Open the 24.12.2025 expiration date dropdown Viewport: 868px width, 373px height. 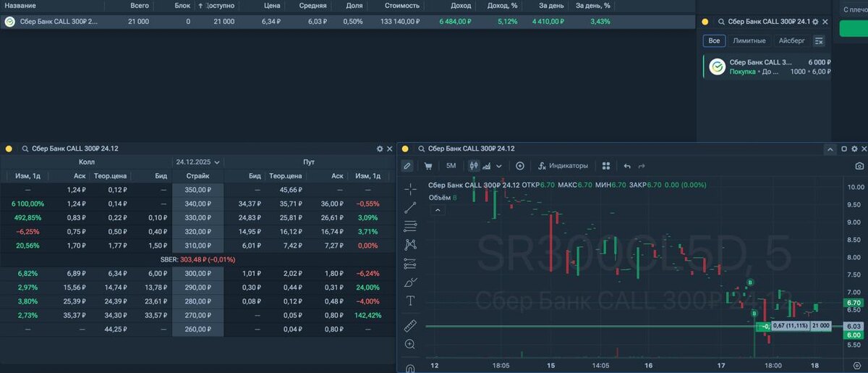click(198, 162)
